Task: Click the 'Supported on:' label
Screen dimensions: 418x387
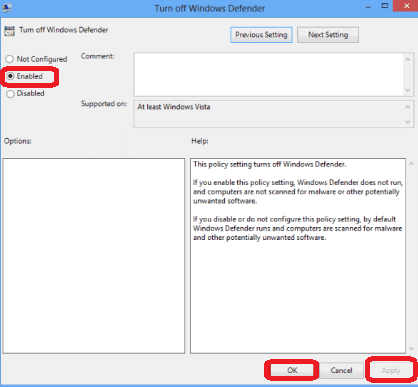Action: point(104,104)
